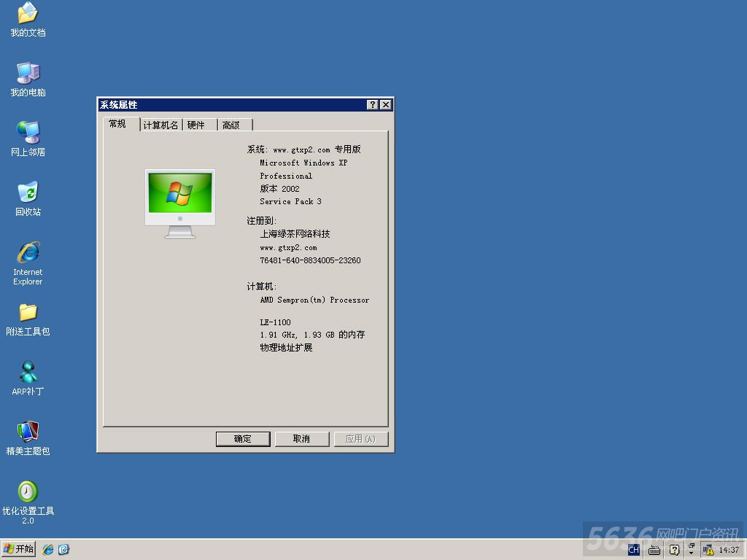Click the 系统属性 dialog help question-mark button
Viewport: 747px width, 560px height.
tap(373, 105)
